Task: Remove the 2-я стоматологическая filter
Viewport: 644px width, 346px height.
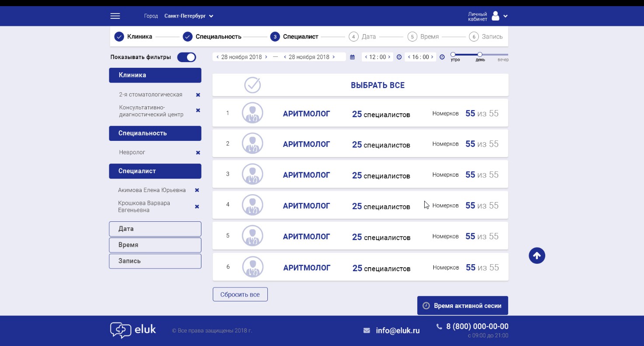Action: 198,95
